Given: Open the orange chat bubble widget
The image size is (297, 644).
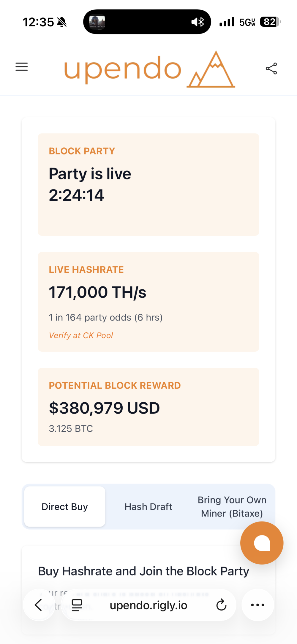Looking at the screenshot, I should [x=262, y=543].
